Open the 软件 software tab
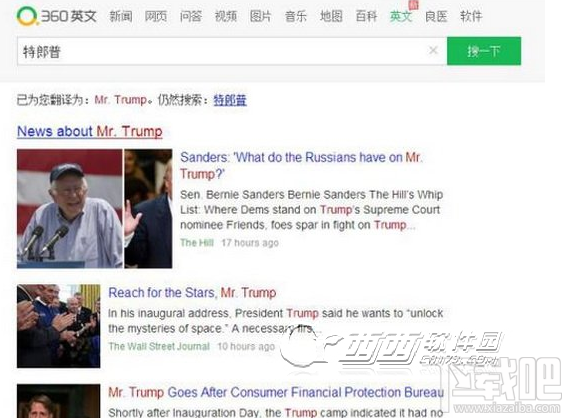Screen dimensions: 569x418 (x=471, y=16)
